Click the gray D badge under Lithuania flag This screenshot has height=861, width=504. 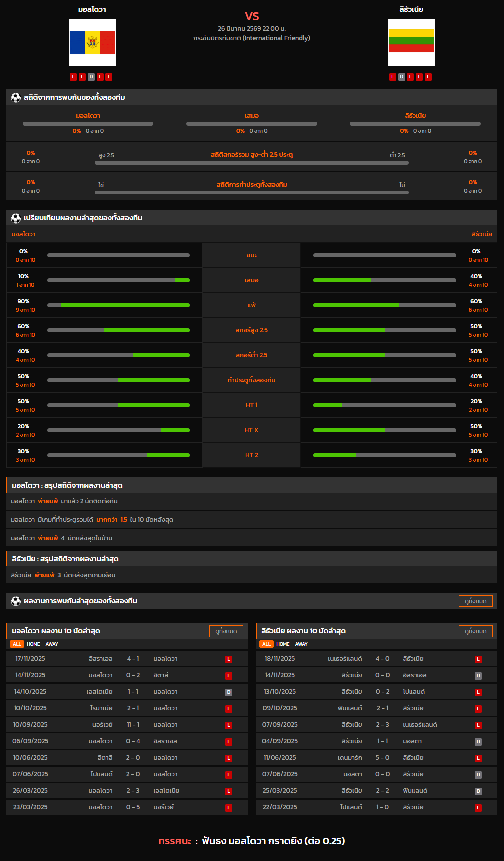click(401, 77)
